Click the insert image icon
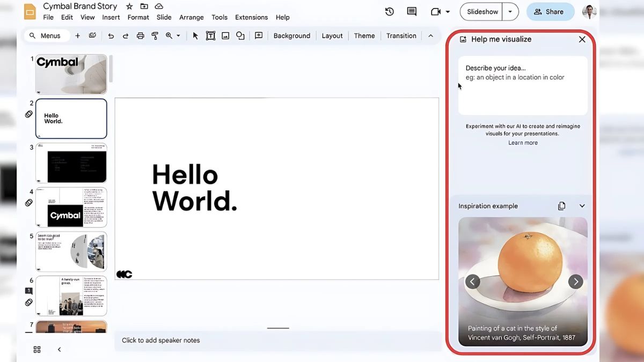The width and height of the screenshot is (644, 362). click(225, 36)
